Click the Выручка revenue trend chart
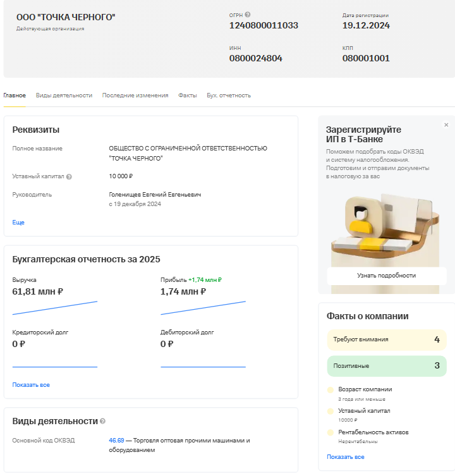 pyautogui.click(x=55, y=308)
